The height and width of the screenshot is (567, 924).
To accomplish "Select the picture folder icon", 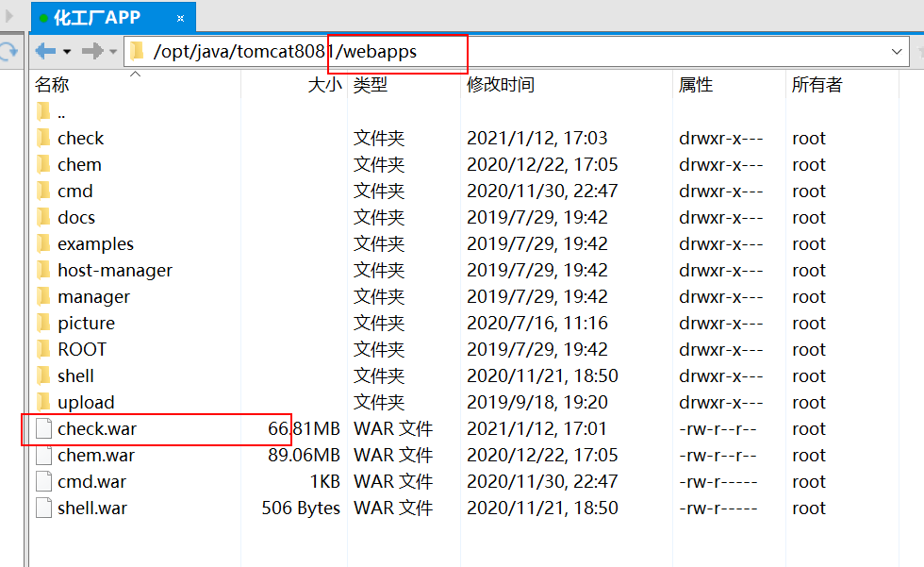I will pyautogui.click(x=43, y=323).
